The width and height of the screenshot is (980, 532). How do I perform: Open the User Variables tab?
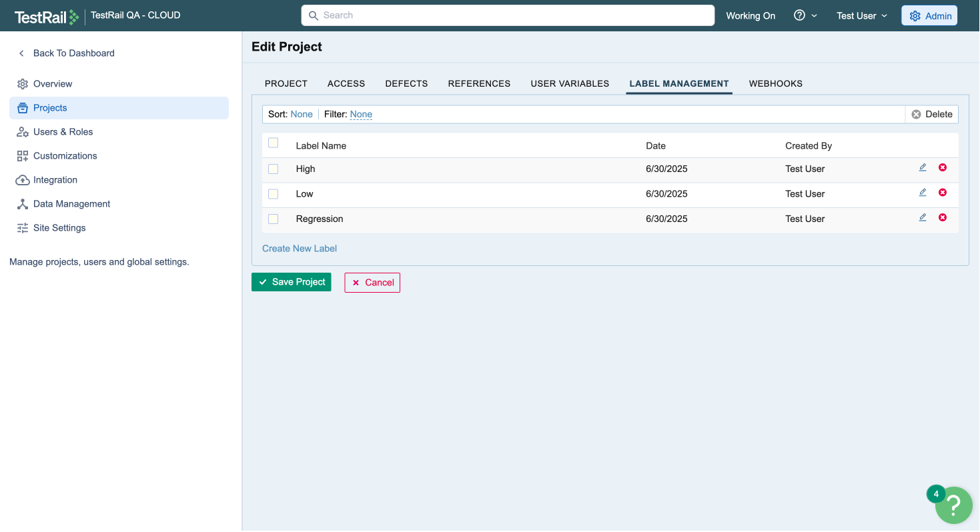(570, 84)
